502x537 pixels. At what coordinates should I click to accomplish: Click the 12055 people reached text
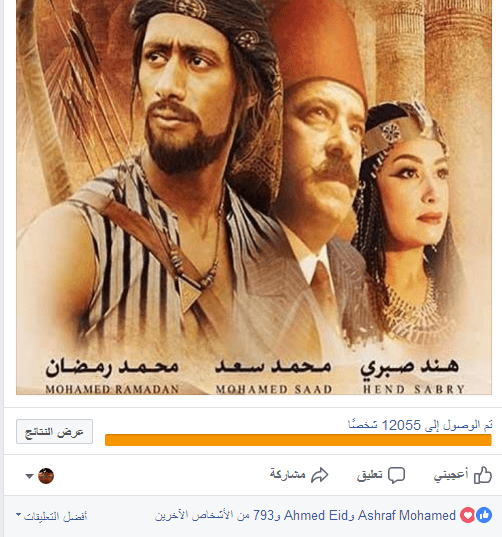point(421,425)
